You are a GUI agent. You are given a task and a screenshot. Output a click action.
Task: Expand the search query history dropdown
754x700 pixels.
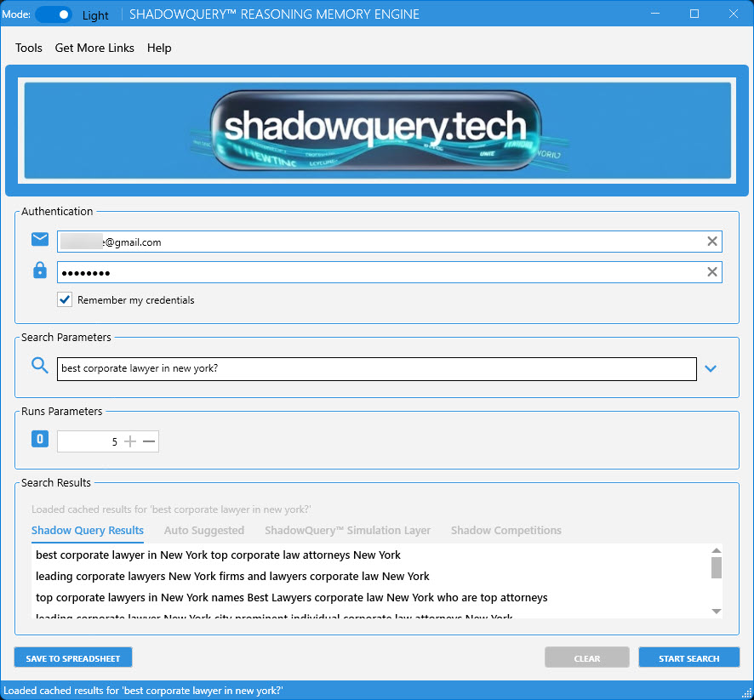click(711, 368)
